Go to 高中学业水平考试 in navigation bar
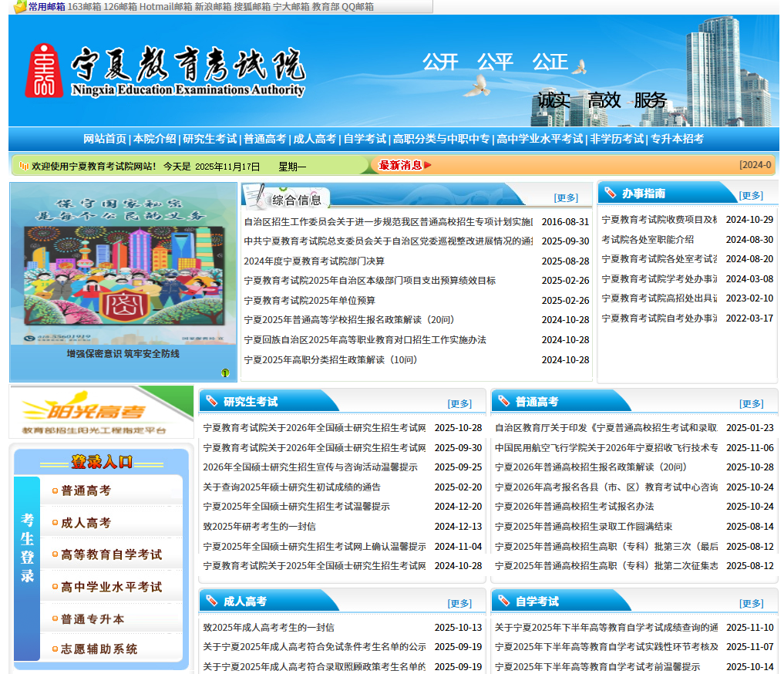This screenshot has height=674, width=784. (539, 139)
